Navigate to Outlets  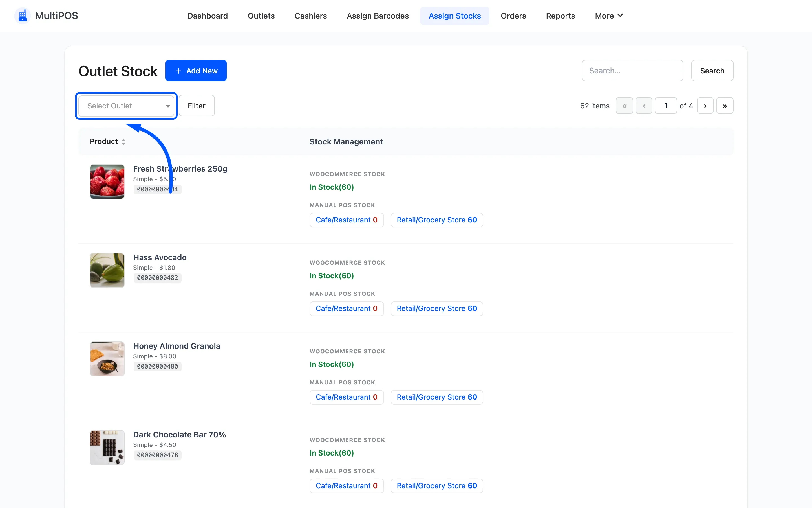click(261, 16)
